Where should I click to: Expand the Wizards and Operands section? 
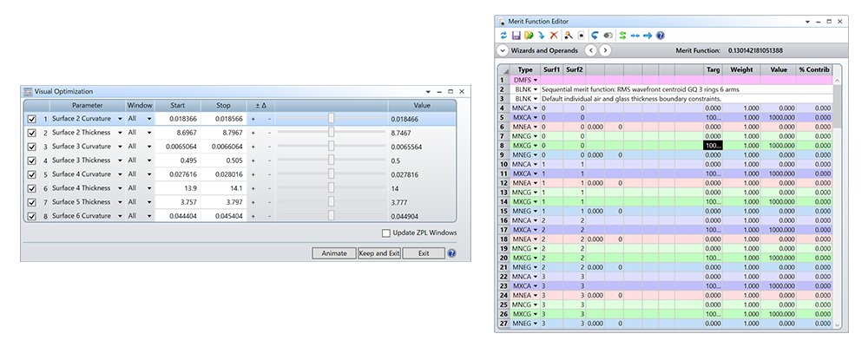[x=503, y=51]
